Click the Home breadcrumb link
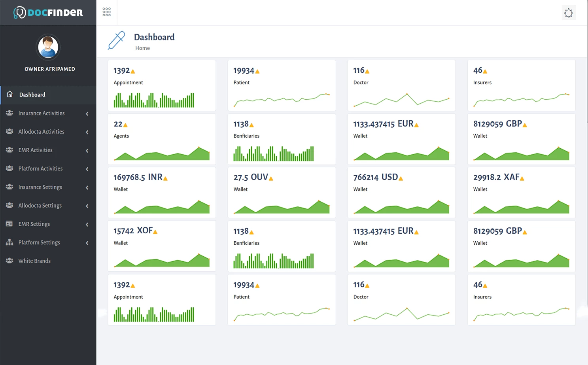 (x=142, y=48)
